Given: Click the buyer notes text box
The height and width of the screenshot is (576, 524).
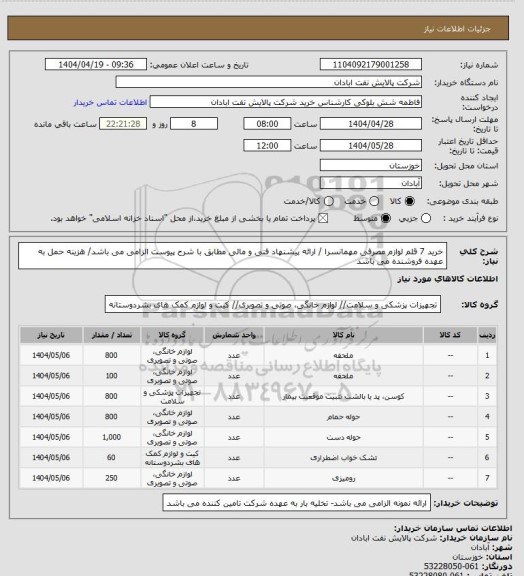Looking at the screenshot, I should 297,503.
